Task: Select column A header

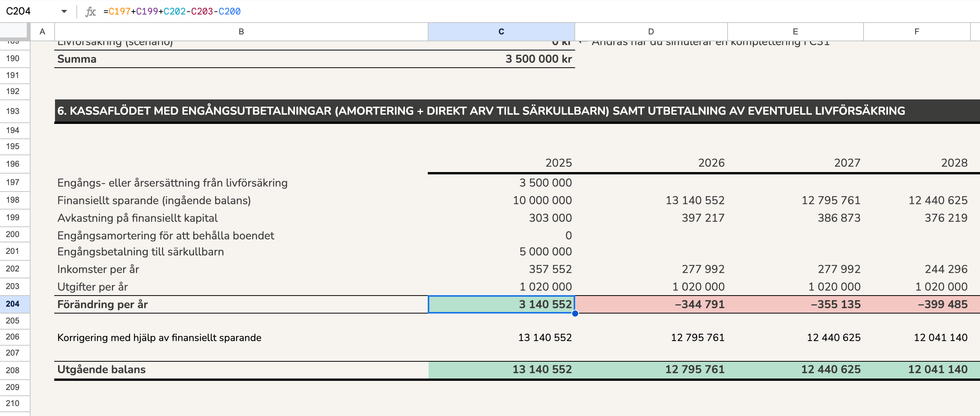Action: [42, 32]
